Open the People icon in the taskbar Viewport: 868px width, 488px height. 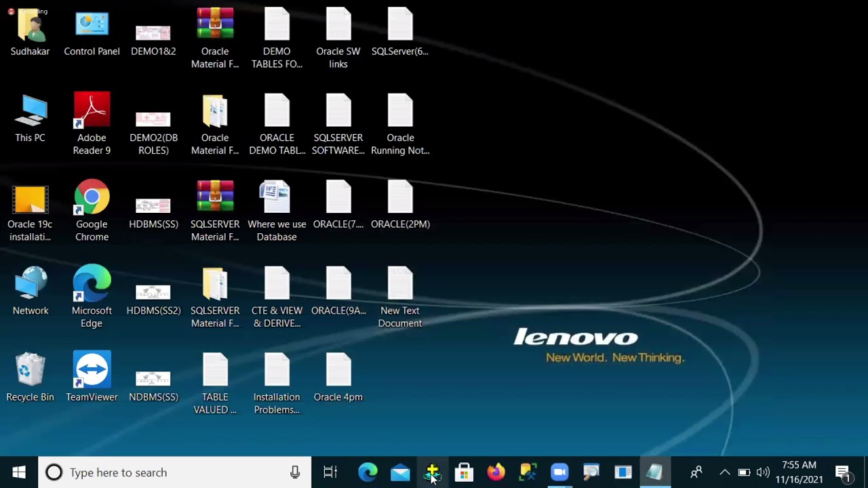[x=696, y=472]
